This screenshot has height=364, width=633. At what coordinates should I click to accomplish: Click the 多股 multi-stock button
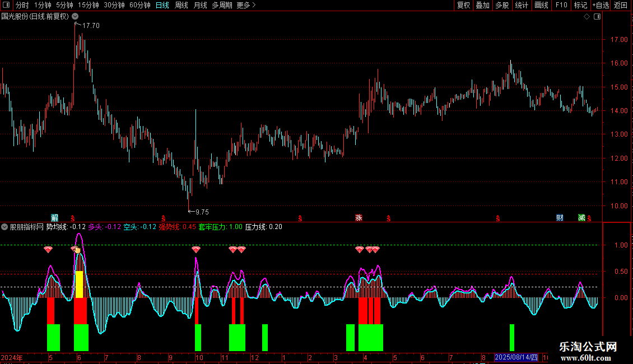[502, 5]
